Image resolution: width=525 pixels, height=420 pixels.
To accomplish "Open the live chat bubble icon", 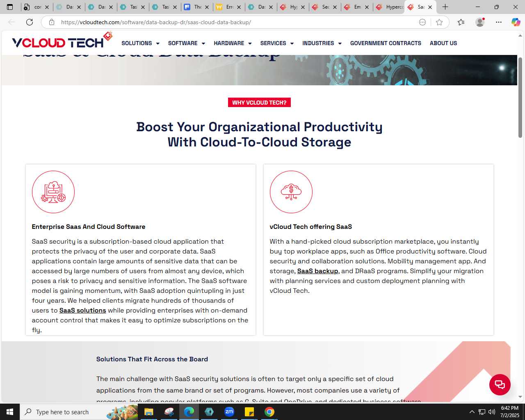I will (500, 385).
